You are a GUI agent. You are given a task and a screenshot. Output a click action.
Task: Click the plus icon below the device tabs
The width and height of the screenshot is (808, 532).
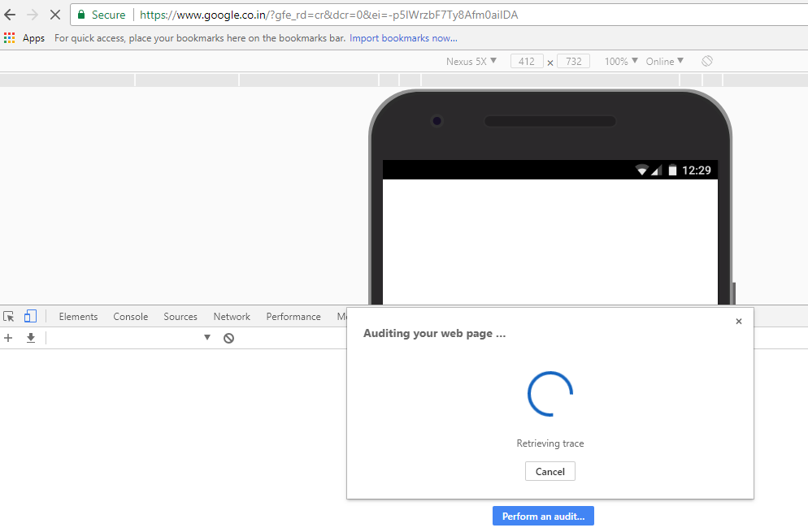(8, 337)
